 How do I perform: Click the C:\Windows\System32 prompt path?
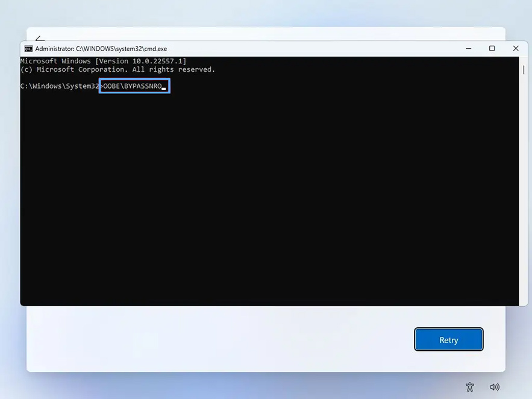coord(60,86)
